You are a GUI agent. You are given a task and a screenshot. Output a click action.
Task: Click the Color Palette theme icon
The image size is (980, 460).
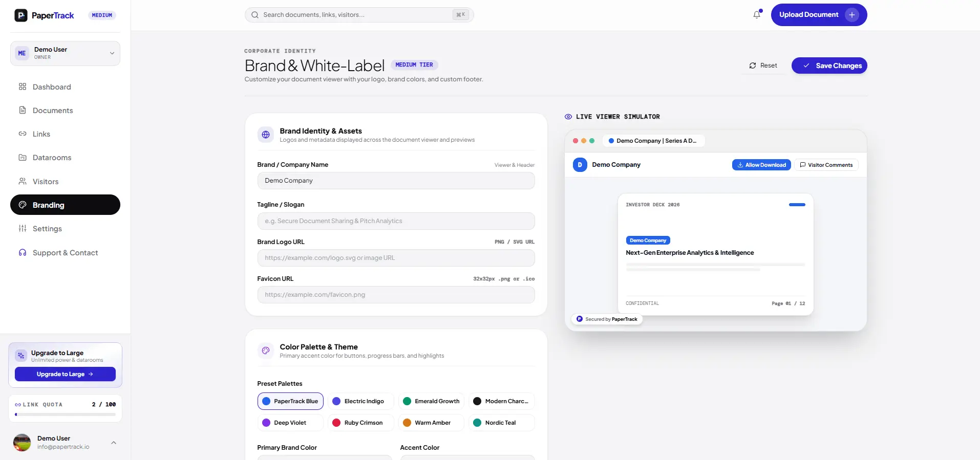pyautogui.click(x=266, y=351)
